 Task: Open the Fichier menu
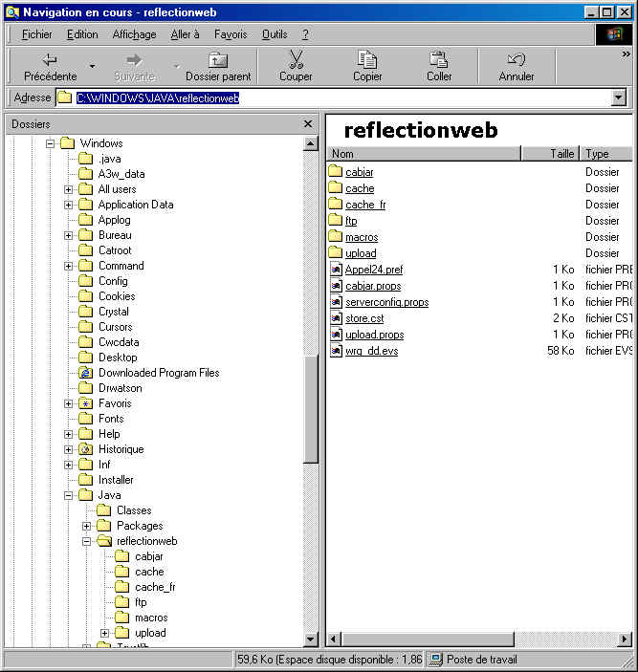coord(37,34)
